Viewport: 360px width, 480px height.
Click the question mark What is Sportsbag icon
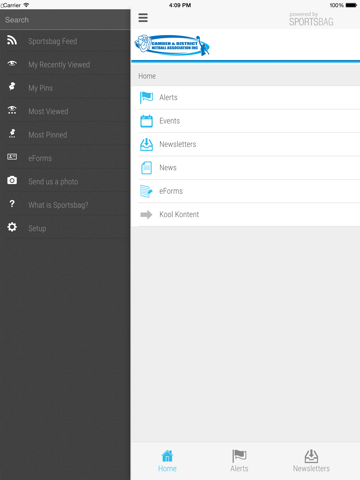12,204
